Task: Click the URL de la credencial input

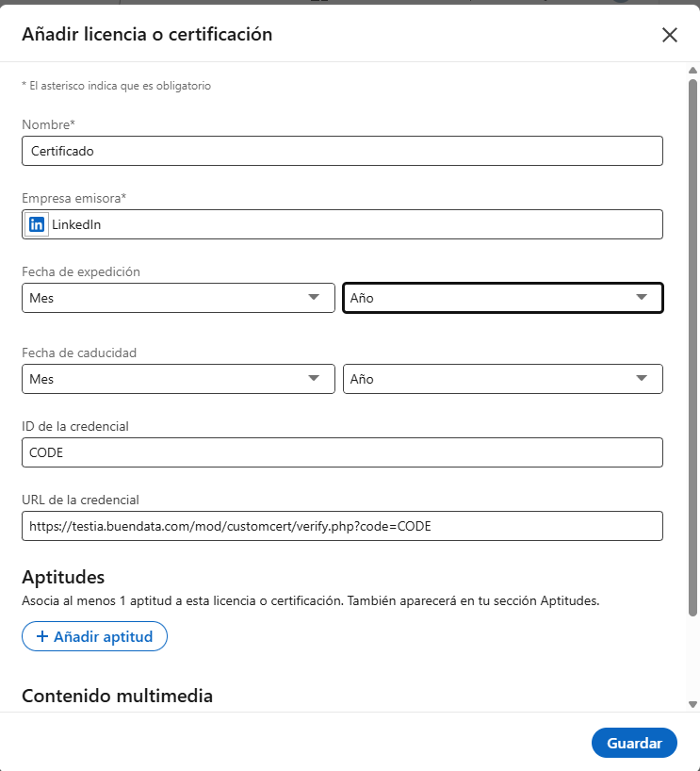Action: coord(342,526)
